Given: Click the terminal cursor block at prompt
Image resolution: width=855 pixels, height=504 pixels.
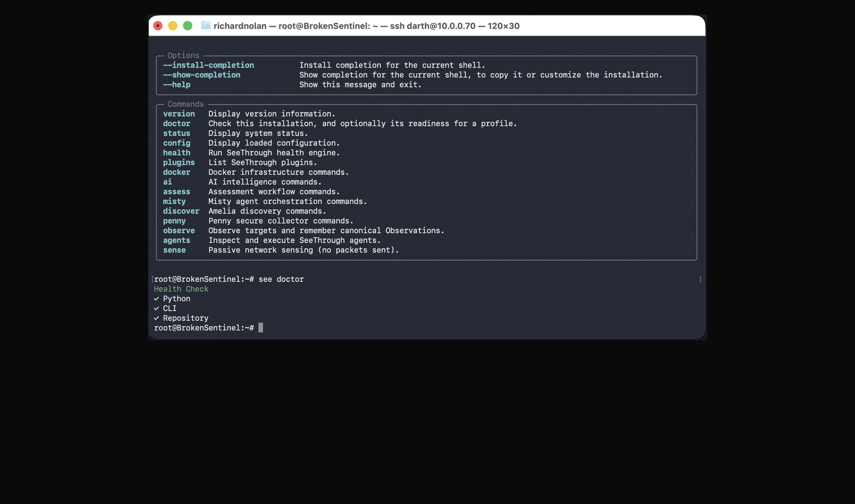Looking at the screenshot, I should point(261,328).
